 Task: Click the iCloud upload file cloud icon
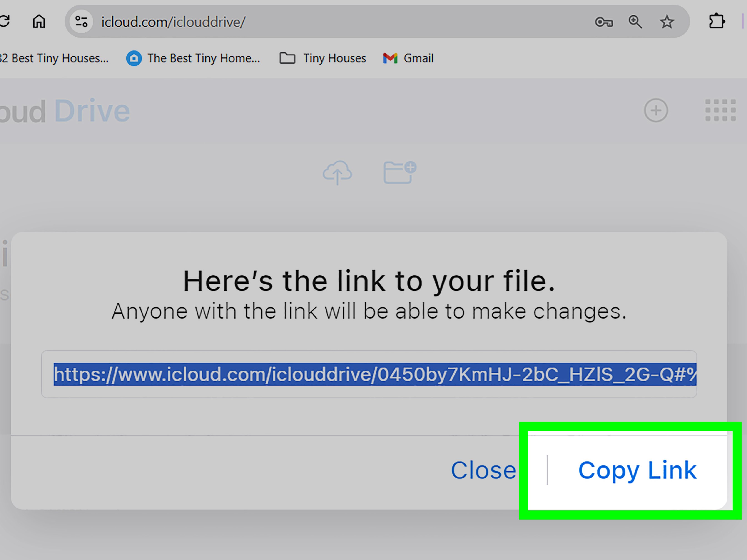point(337,172)
